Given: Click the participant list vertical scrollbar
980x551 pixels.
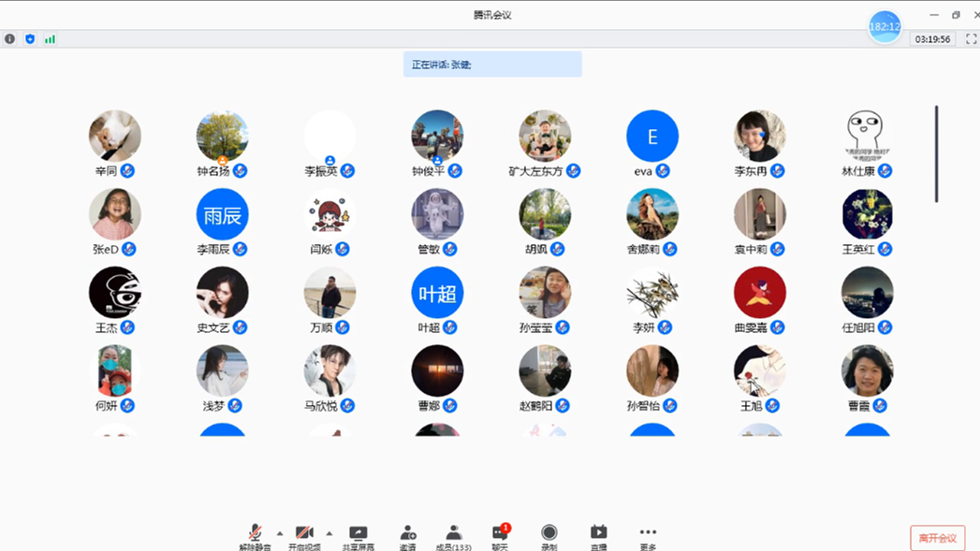Looking at the screenshot, I should [x=936, y=153].
